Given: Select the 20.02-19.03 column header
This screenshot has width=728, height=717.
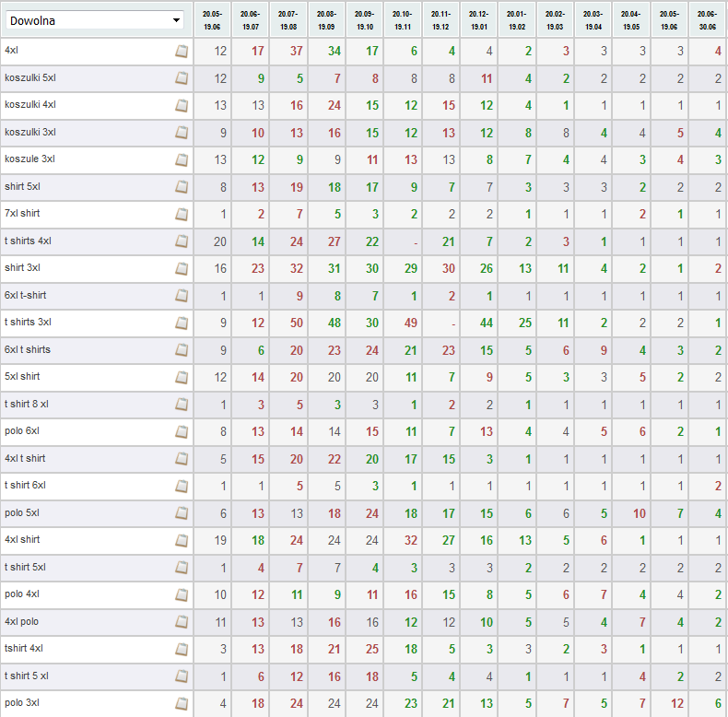Looking at the screenshot, I should (x=555, y=20).
